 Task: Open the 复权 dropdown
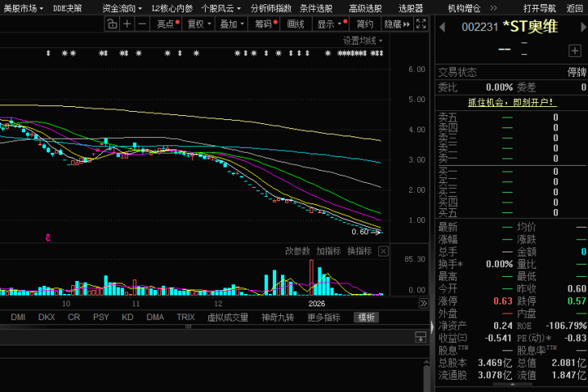198,24
